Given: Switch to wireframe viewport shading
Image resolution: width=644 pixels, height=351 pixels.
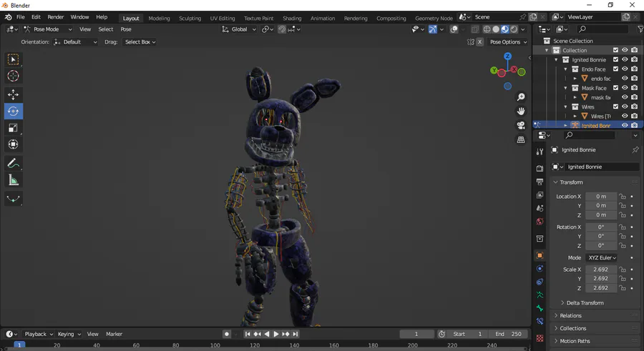Looking at the screenshot, I should point(487,29).
